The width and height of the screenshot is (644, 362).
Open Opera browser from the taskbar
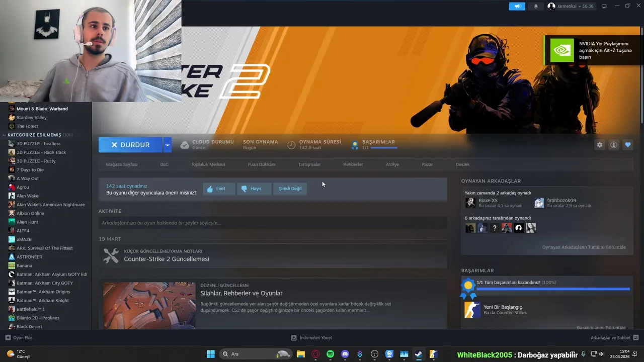point(315,354)
